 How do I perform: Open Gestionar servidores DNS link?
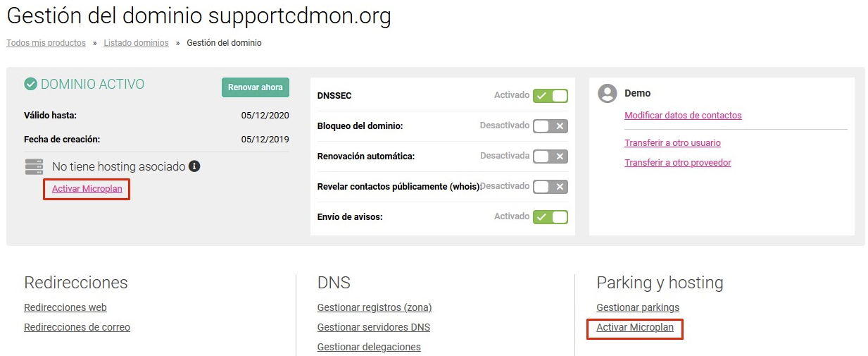[374, 327]
